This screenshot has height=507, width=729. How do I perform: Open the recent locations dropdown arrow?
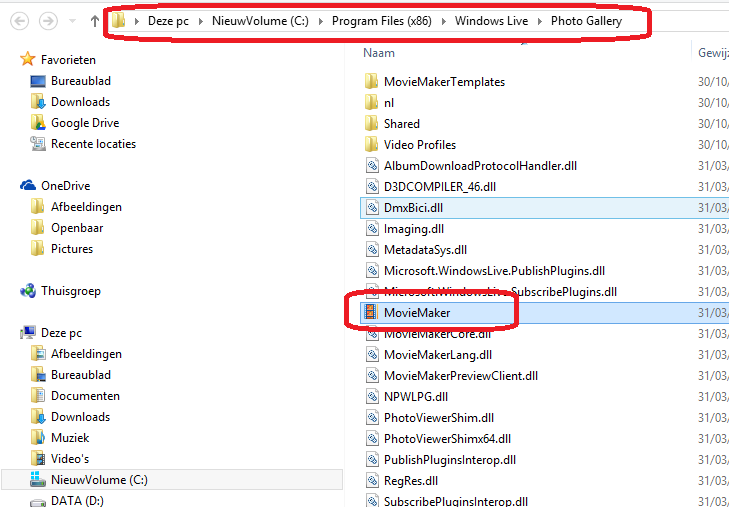[x=73, y=21]
